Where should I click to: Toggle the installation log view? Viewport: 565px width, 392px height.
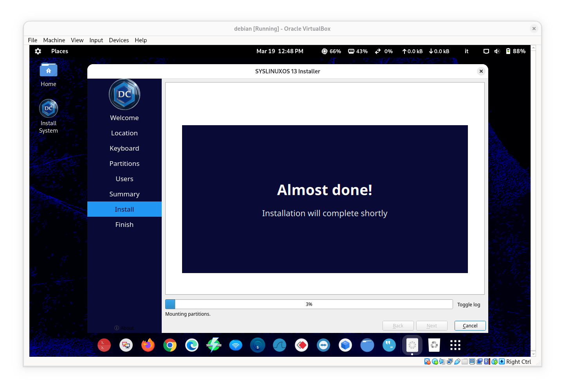[468, 305]
